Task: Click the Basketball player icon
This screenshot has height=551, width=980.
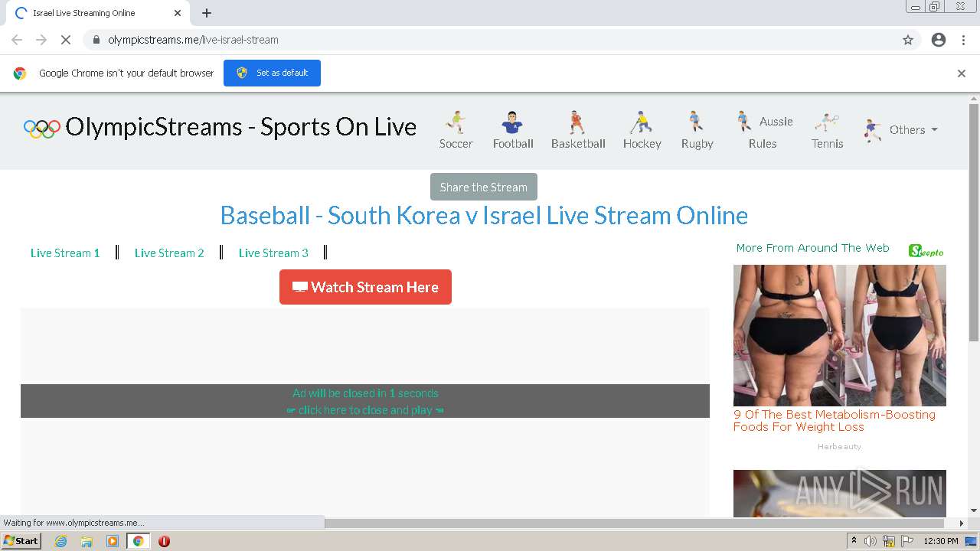Action: pos(577,122)
